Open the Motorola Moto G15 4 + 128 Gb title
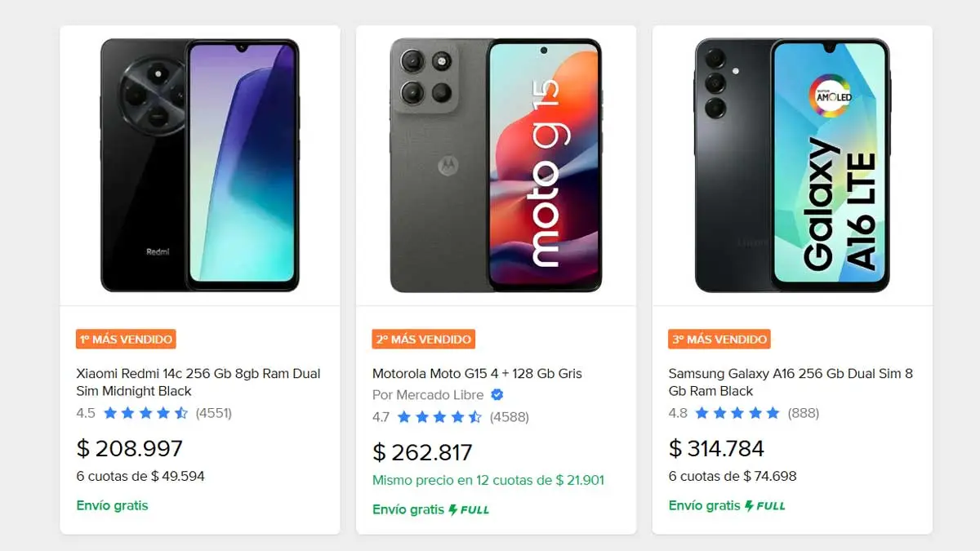Image resolution: width=980 pixels, height=551 pixels. 477,374
